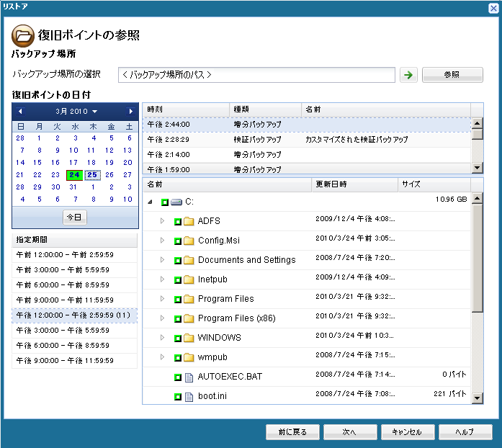Viewport: 502px width, 448px height.
Task: Toggle the C: drive selection checkbox
Action: pyautogui.click(x=165, y=202)
